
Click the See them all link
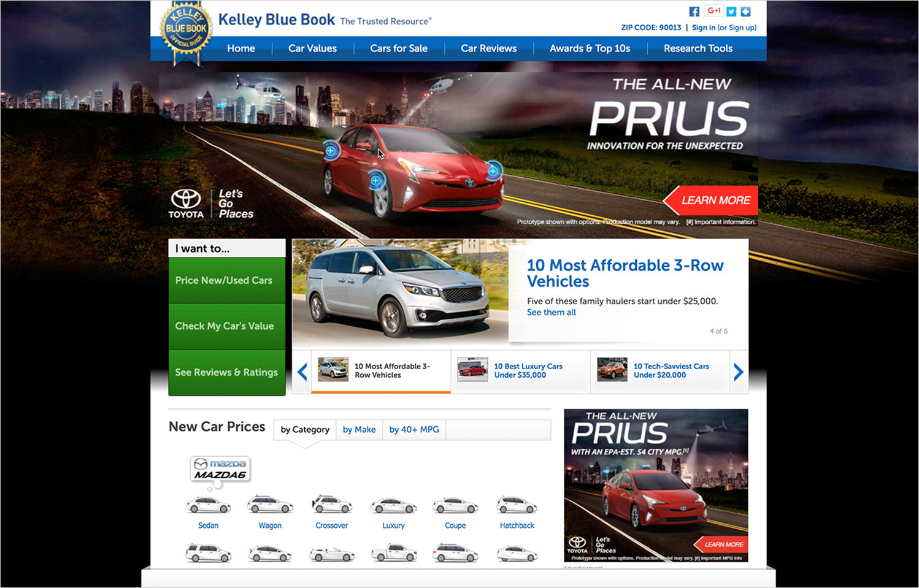552,313
